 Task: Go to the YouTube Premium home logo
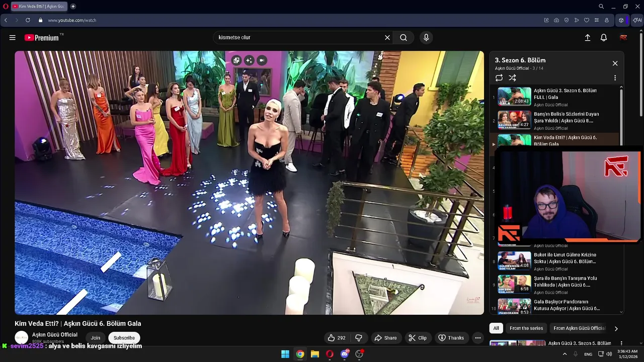[x=43, y=38]
